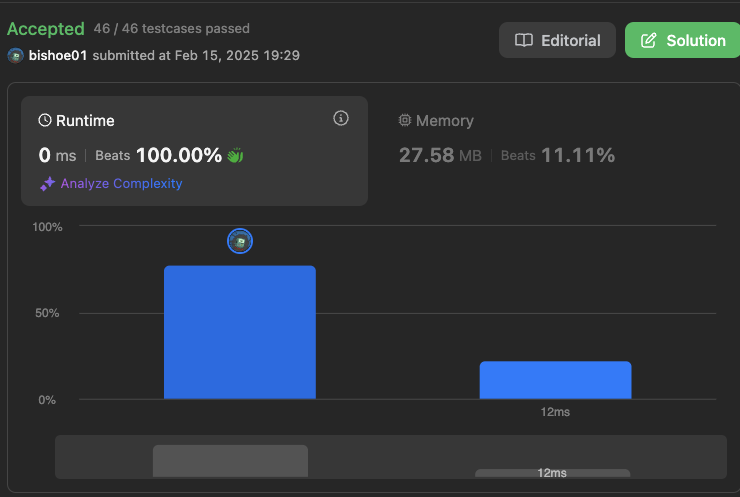Click the 0 ms runtime value

click(57, 155)
